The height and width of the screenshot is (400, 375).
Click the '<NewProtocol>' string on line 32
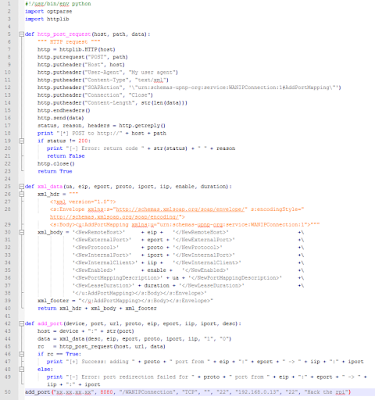tap(95, 247)
